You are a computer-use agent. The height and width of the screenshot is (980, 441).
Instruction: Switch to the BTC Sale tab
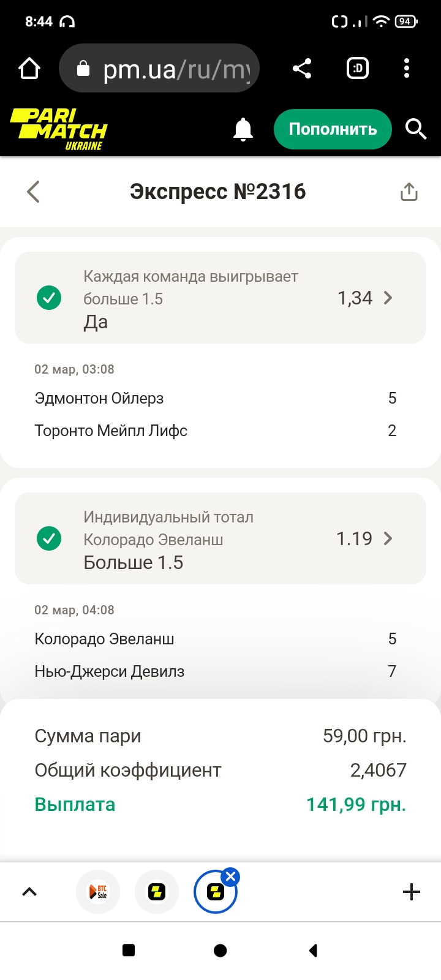tap(98, 892)
